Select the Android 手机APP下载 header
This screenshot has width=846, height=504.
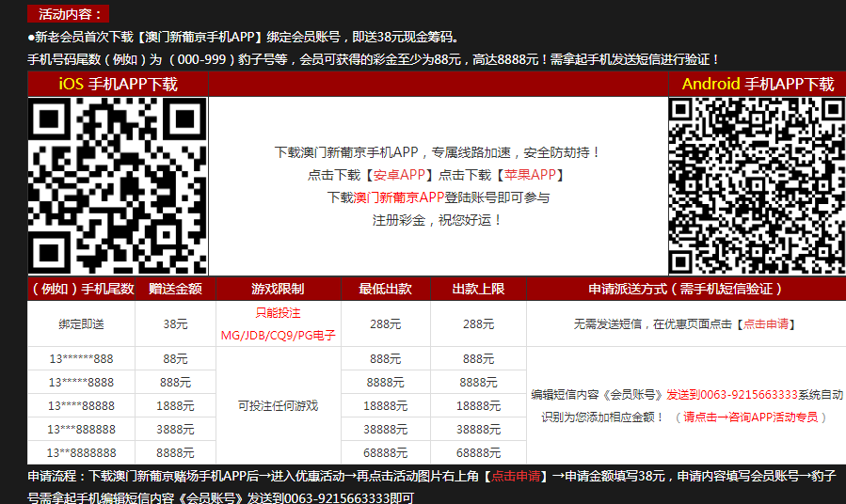(758, 84)
